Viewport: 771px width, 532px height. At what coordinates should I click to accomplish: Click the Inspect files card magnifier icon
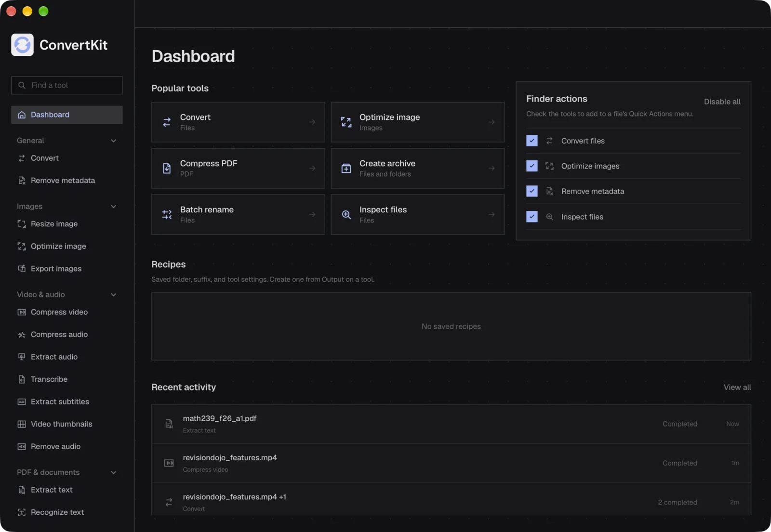point(346,214)
